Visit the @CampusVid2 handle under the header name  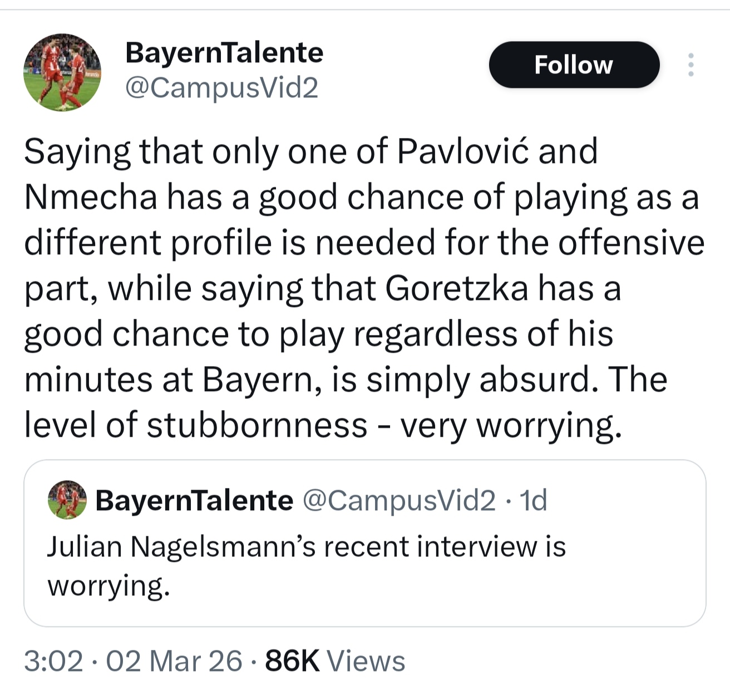click(221, 87)
